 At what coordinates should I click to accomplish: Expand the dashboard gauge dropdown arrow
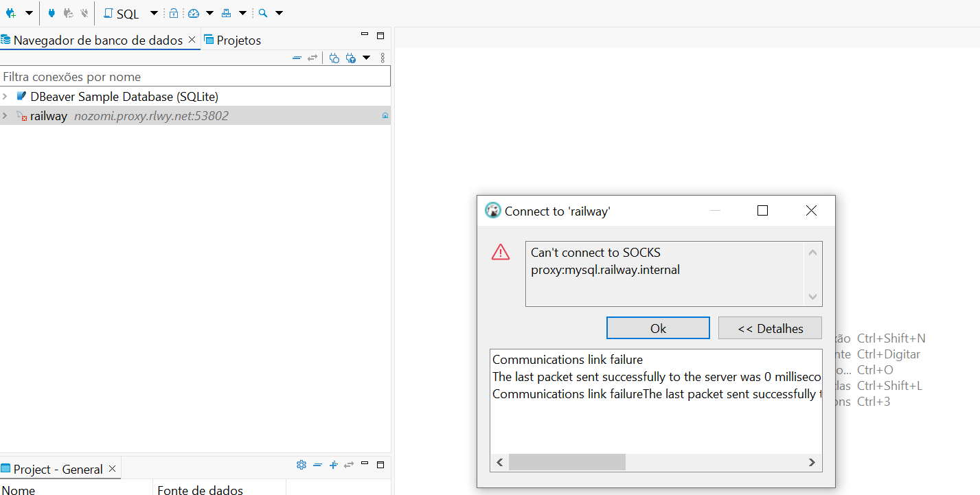209,13
